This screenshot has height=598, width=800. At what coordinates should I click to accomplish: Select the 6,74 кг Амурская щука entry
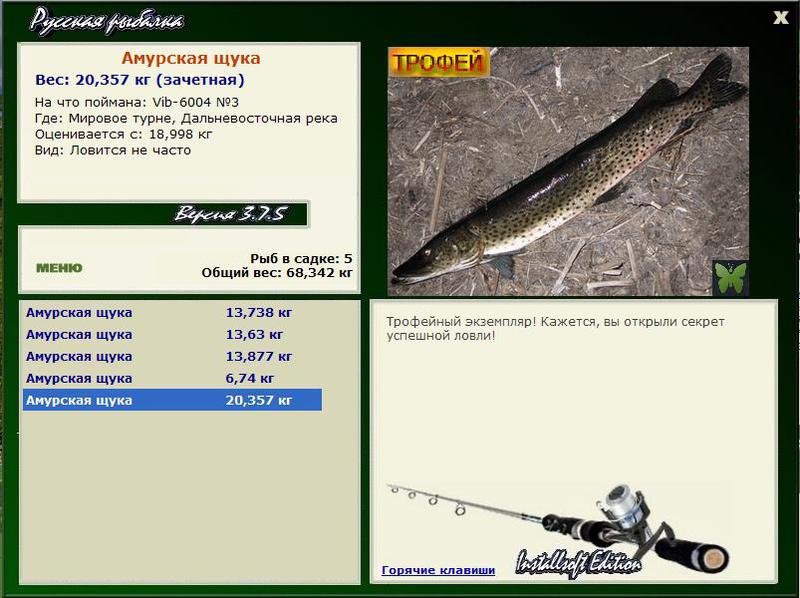172,378
